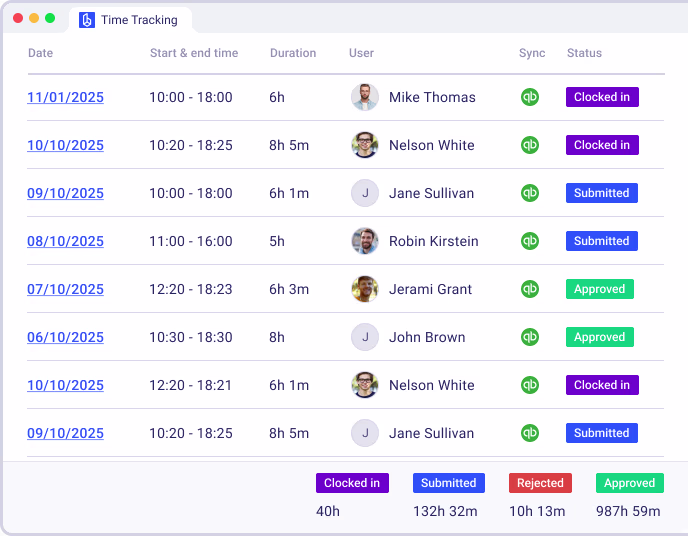Click Jerami Grant's avatar photo
The image size is (688, 536).
point(365,289)
